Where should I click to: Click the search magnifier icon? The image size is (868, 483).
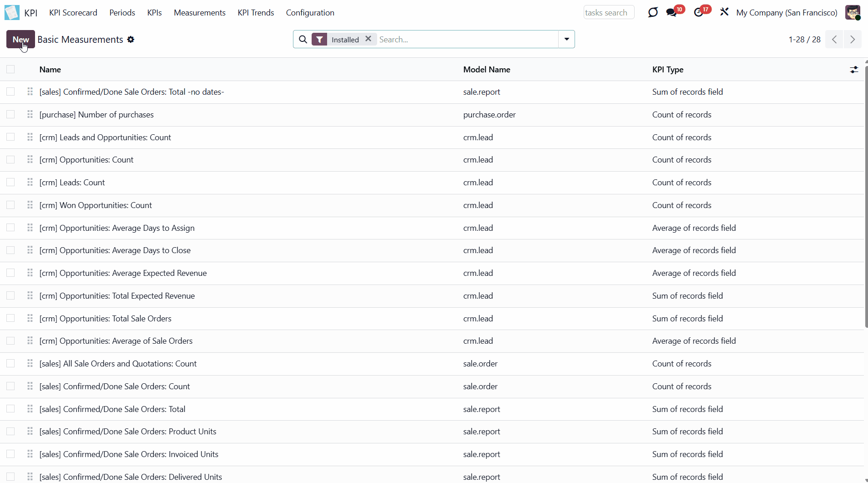[303, 40]
